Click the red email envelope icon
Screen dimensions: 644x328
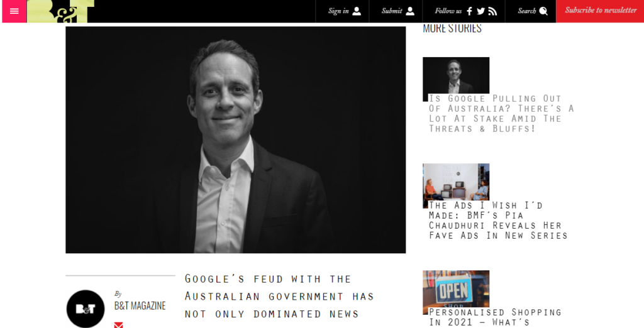(119, 325)
